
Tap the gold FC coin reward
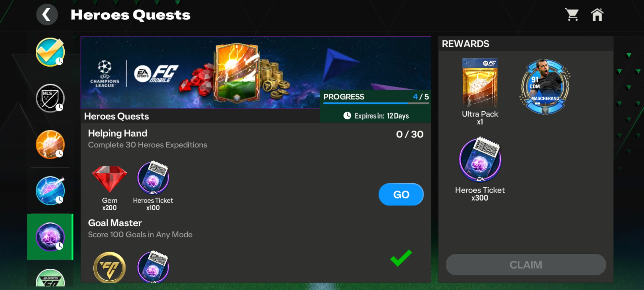pyautogui.click(x=109, y=267)
